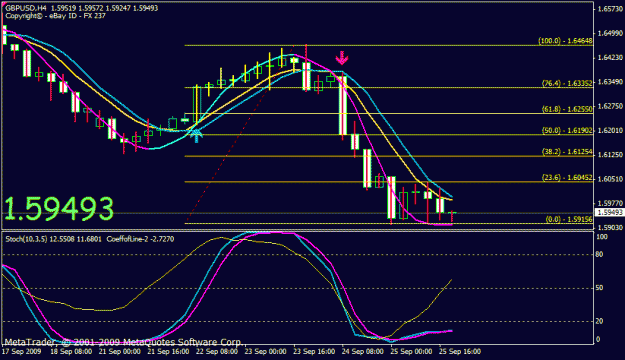Click the GBPUSD,H4 chart title text
The height and width of the screenshot is (360, 625).
26,8
